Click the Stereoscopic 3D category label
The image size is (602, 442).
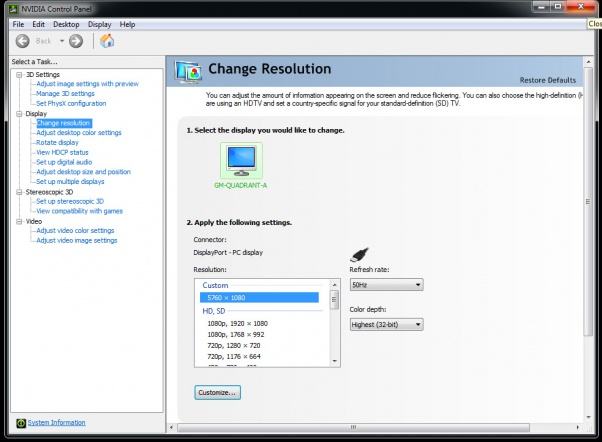point(49,192)
